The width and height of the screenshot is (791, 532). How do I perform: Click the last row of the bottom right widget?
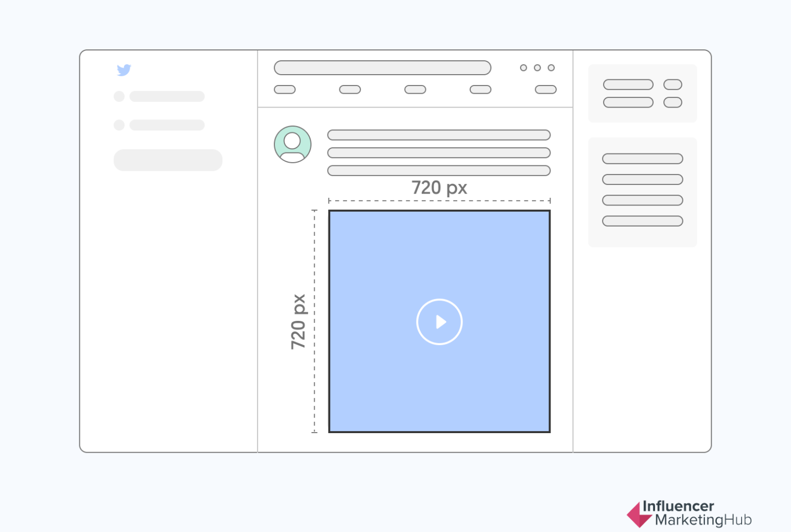click(x=642, y=220)
